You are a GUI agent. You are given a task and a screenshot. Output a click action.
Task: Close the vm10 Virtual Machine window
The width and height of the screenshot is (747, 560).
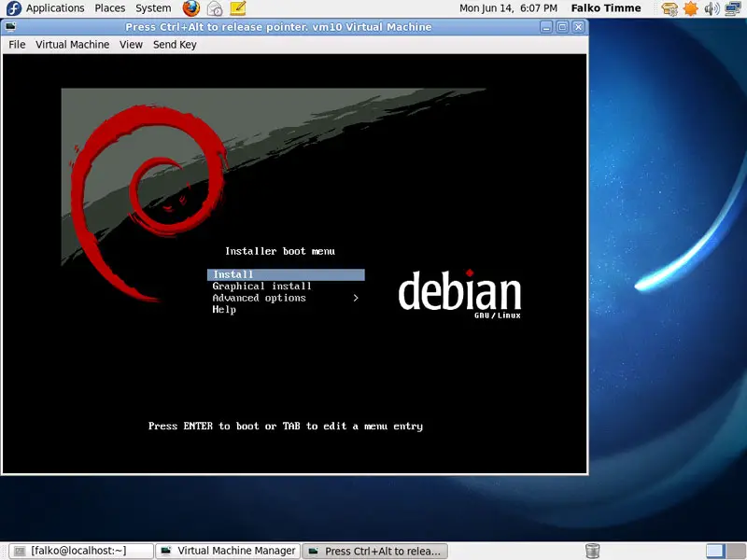tap(578, 27)
